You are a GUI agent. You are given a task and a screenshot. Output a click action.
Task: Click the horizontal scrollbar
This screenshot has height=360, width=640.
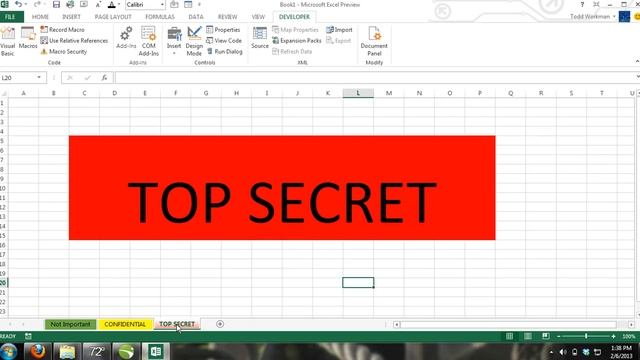[508, 324]
